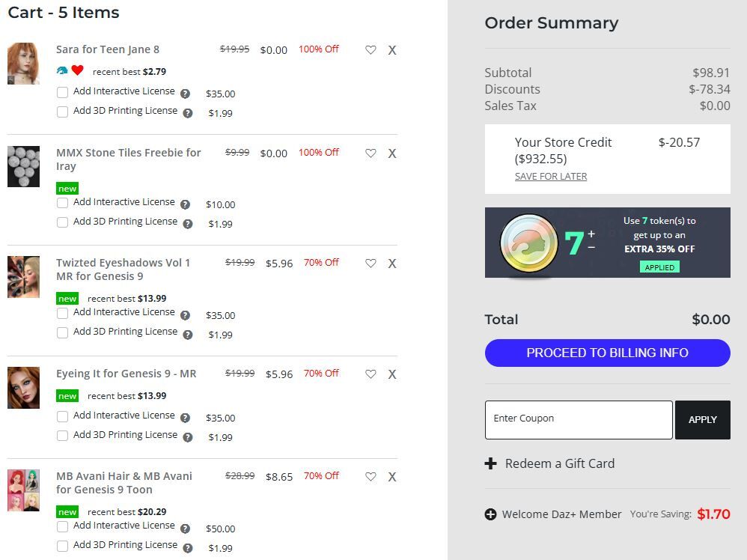Decrease token count with minus sign

coord(591,247)
